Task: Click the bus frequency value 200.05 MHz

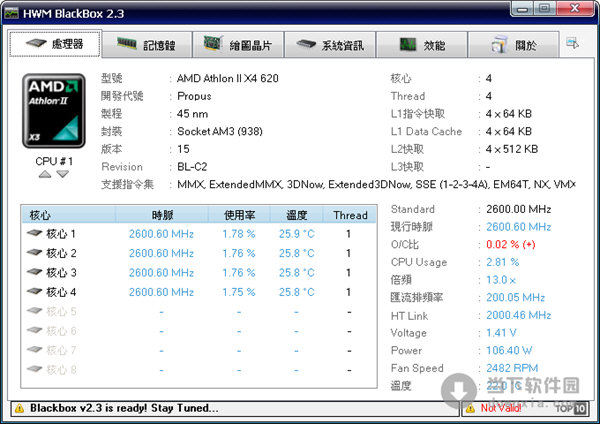Action: coord(515,297)
